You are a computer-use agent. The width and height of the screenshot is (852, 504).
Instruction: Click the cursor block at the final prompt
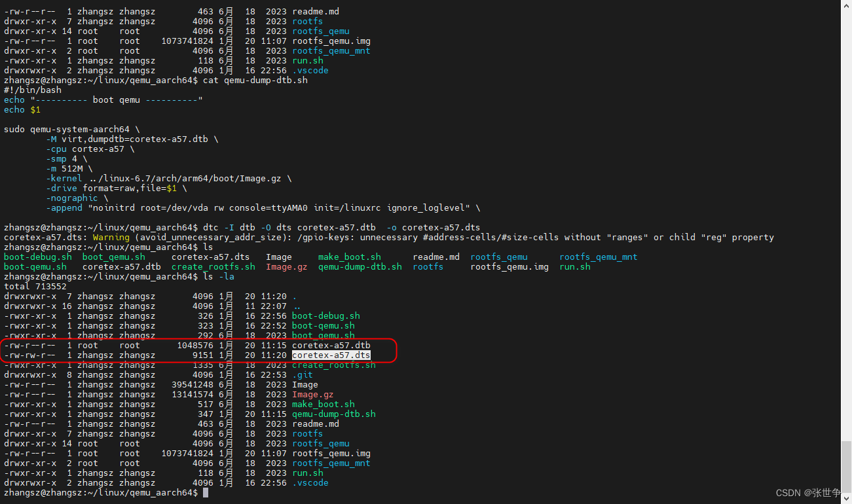[206, 492]
